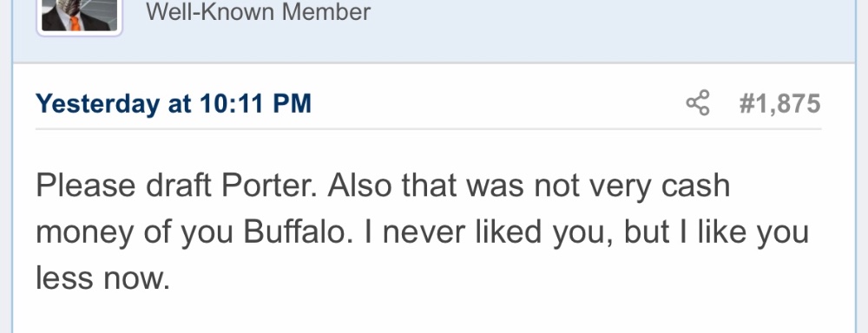Open the post permalink number #1,875
The height and width of the screenshot is (333, 868).
779,104
